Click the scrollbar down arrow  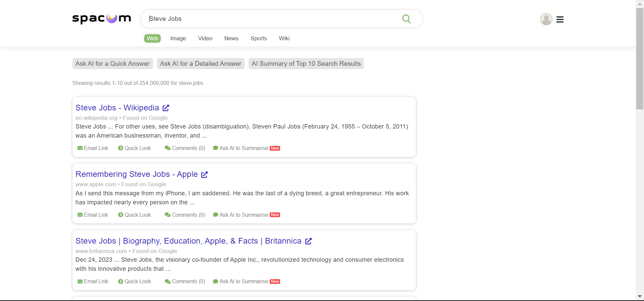click(x=640, y=296)
